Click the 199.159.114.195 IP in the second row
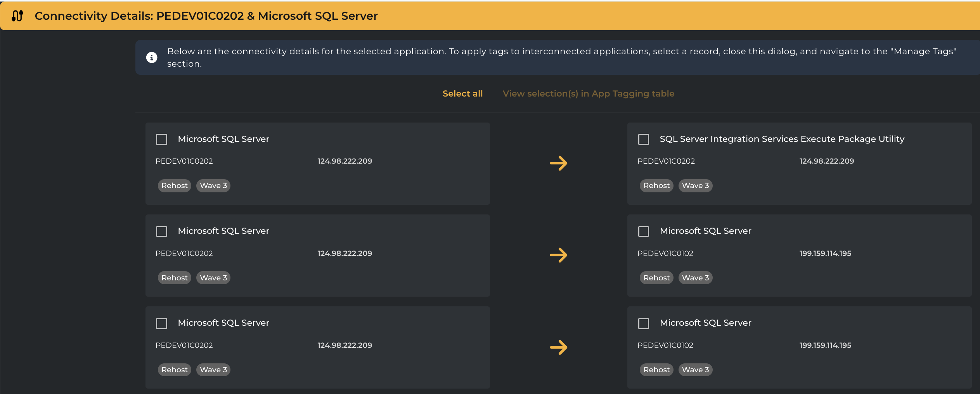980x394 pixels. pyautogui.click(x=825, y=253)
